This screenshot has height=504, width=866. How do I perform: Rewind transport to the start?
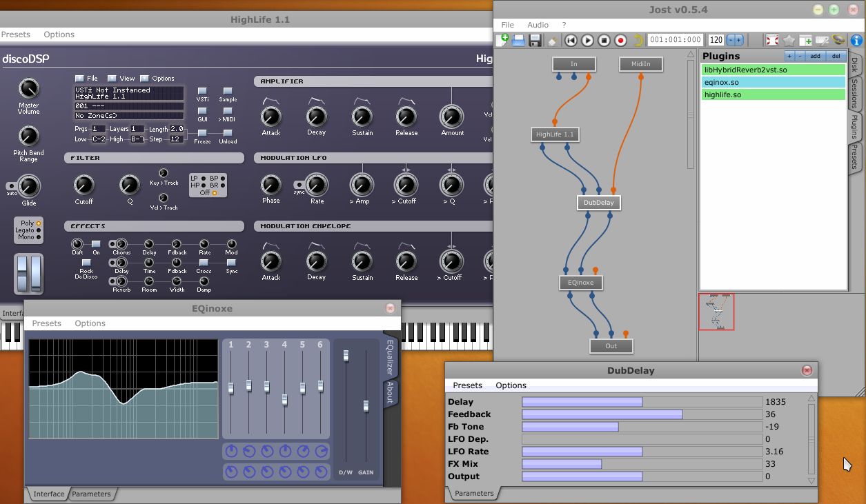click(571, 41)
